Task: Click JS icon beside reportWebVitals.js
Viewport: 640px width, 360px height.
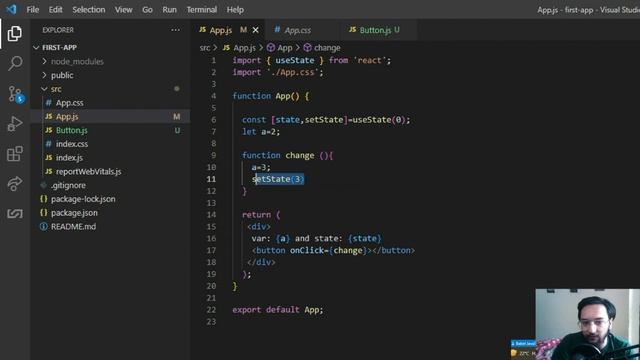Action: coord(49,171)
